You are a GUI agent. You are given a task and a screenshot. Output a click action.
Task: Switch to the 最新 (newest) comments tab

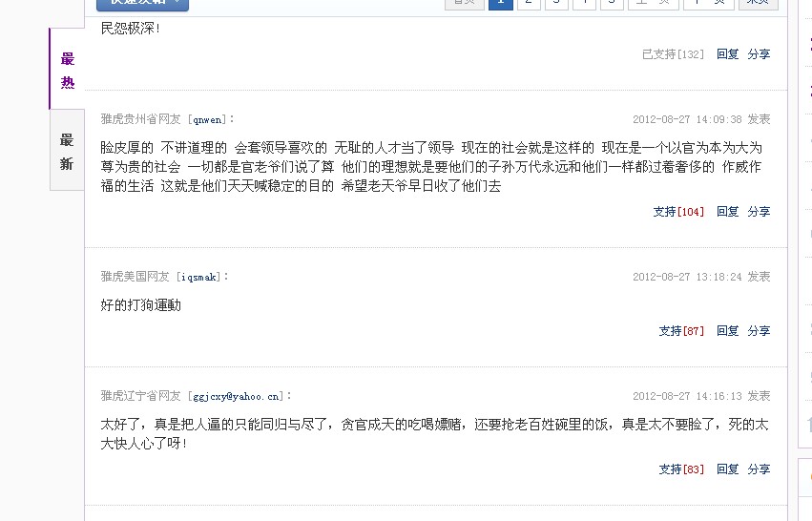coord(68,150)
